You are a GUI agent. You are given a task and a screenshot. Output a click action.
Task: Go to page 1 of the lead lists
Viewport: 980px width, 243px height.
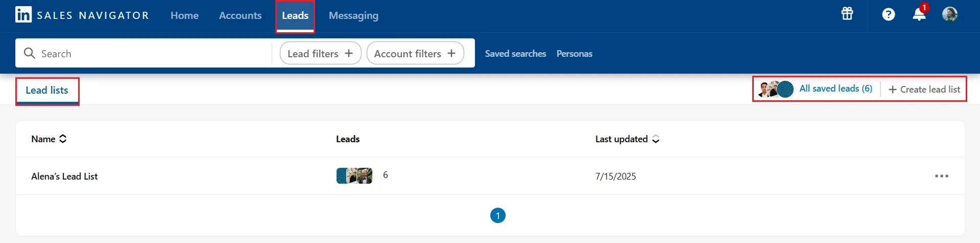tap(498, 215)
